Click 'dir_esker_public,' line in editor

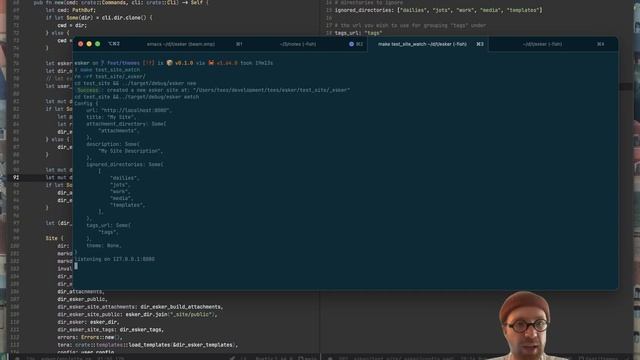pyautogui.click(x=82, y=299)
